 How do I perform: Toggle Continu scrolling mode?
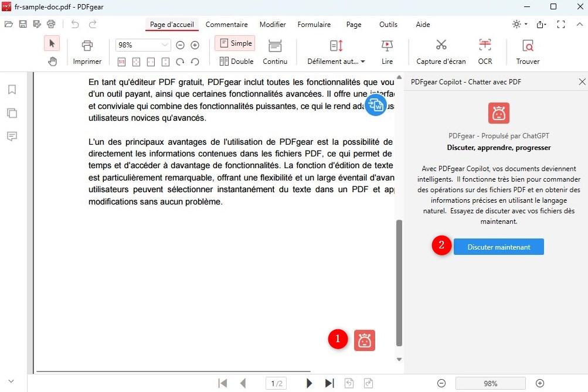coord(275,53)
